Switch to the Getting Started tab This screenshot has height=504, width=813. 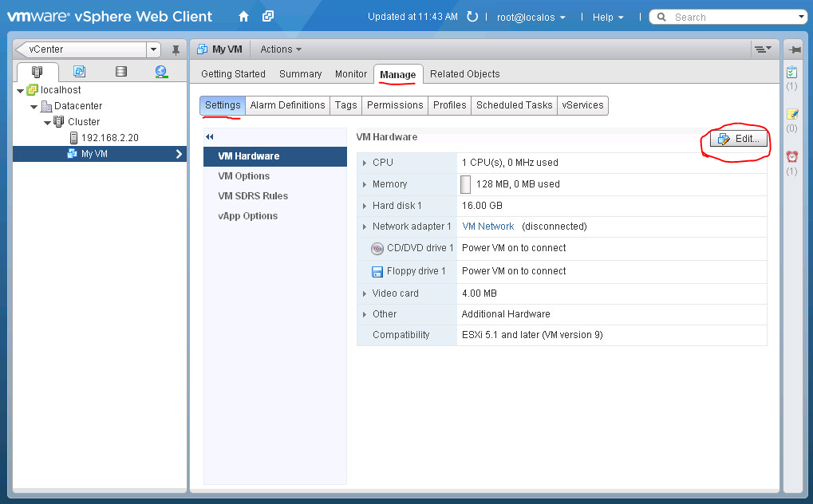[x=233, y=73]
